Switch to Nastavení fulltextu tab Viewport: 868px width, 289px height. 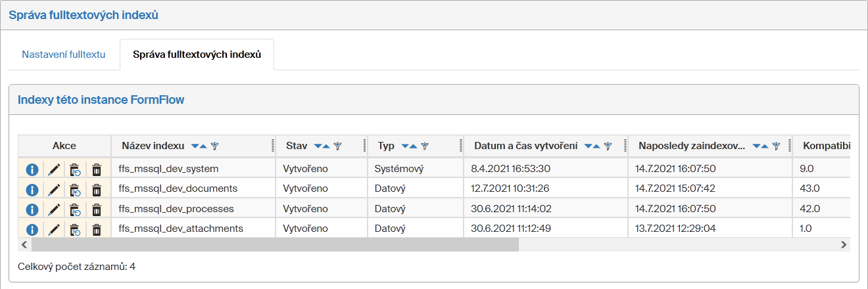(x=64, y=55)
